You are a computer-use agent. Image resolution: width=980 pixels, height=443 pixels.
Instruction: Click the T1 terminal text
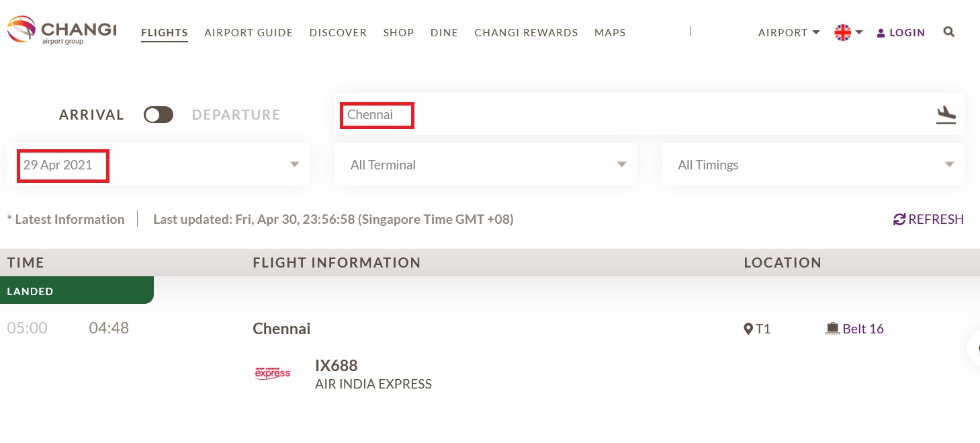[763, 329]
